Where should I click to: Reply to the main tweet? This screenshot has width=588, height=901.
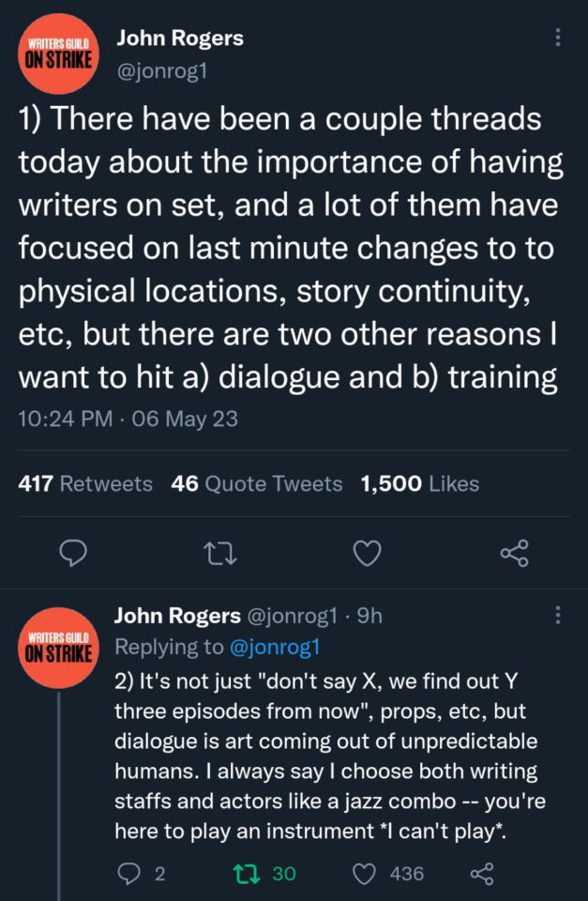pyautogui.click(x=73, y=555)
